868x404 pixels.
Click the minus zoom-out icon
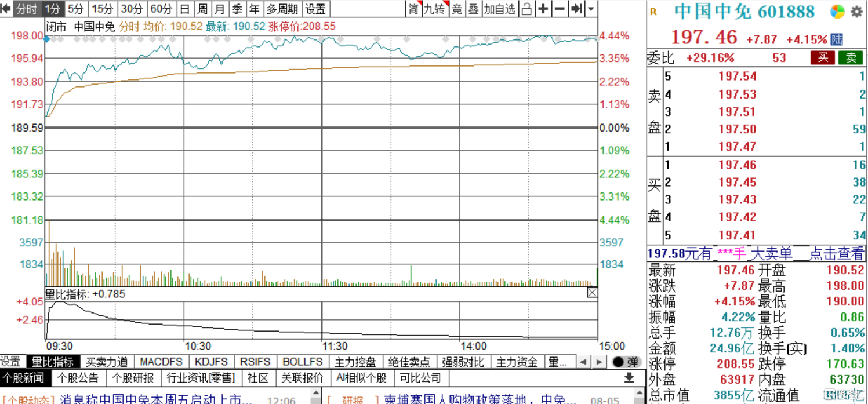[560, 9]
